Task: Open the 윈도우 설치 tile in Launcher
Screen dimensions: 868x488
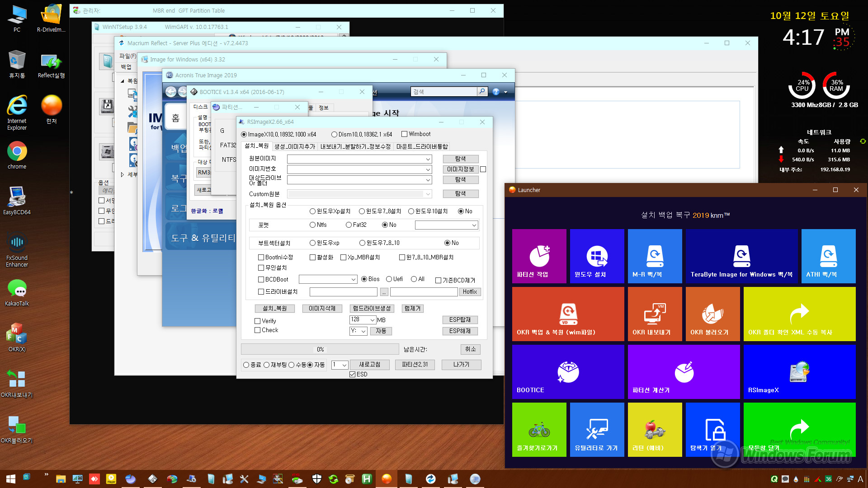Action: tap(597, 256)
